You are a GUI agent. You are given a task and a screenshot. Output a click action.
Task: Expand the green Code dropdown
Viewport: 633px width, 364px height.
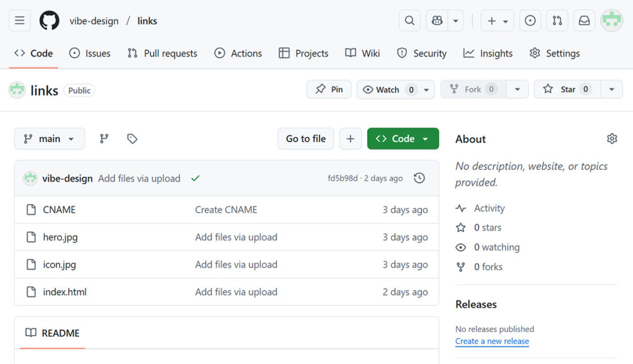pyautogui.click(x=402, y=139)
